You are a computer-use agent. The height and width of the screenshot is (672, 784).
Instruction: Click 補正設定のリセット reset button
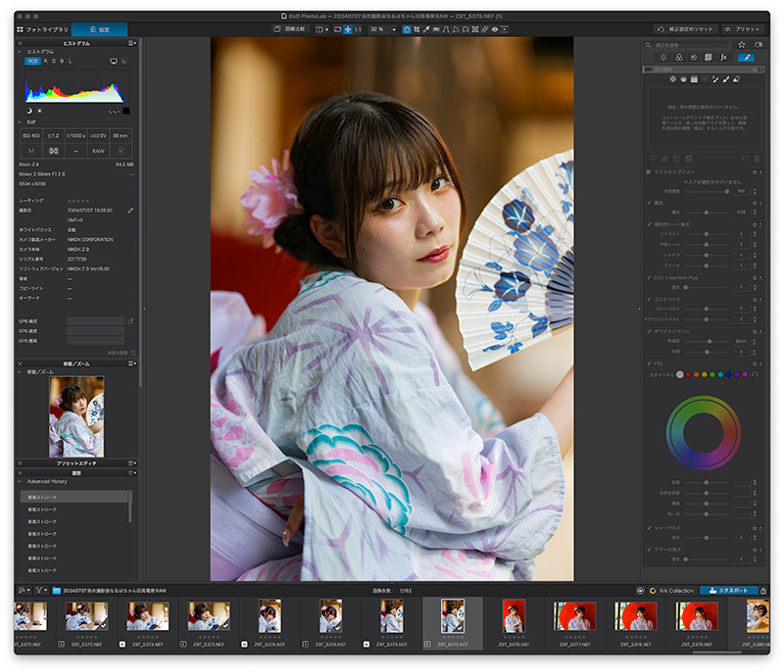[686, 29]
